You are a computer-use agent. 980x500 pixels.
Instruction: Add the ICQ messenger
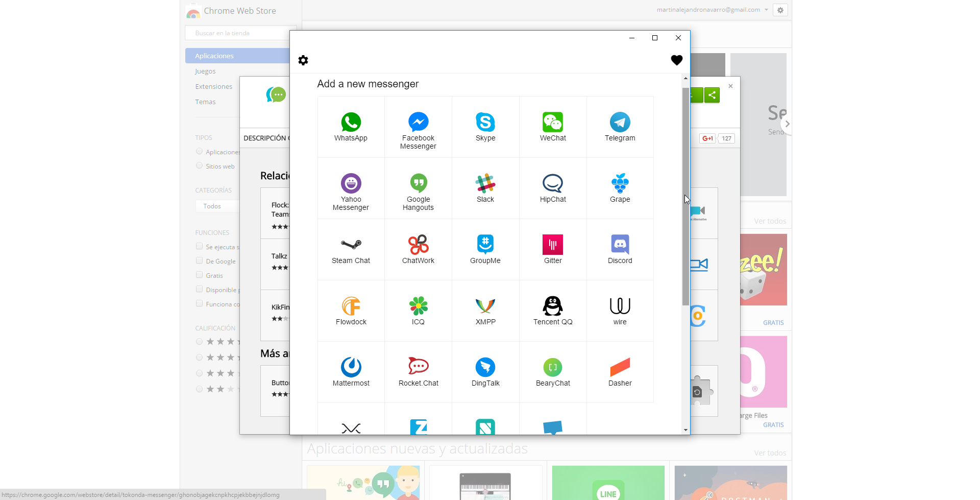[x=418, y=311]
